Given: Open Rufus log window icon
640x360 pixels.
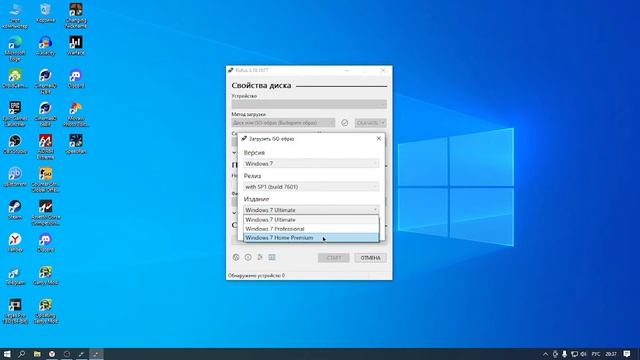Looking at the screenshot, I should tap(272, 257).
